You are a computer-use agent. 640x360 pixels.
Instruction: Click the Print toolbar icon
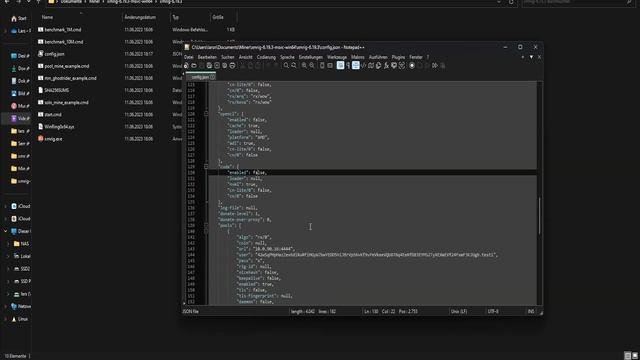click(232, 65)
